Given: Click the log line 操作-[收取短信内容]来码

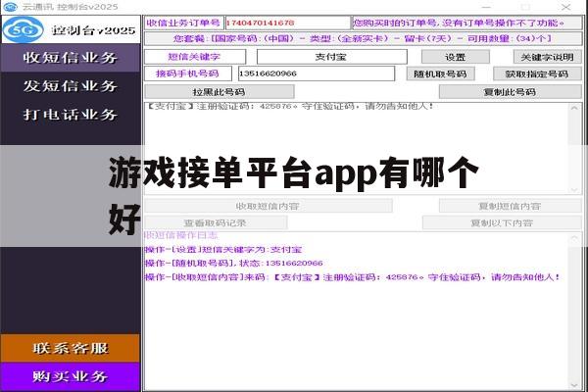Looking at the screenshot, I should pos(353,276).
